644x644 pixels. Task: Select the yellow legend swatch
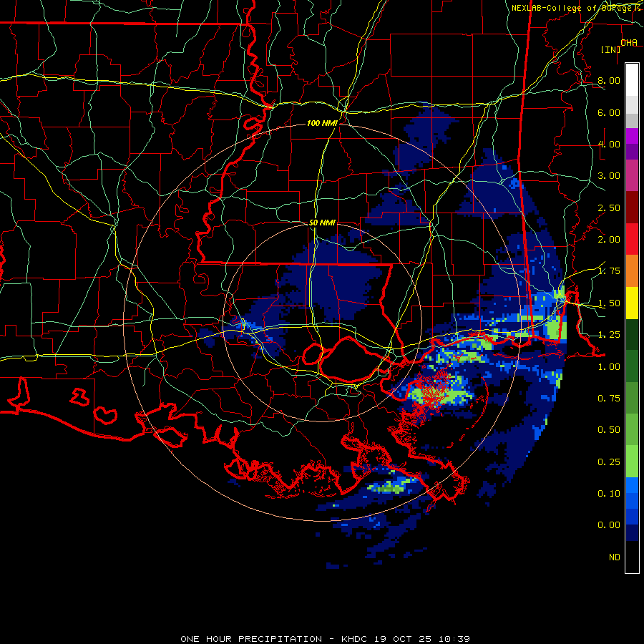pyautogui.click(x=632, y=303)
